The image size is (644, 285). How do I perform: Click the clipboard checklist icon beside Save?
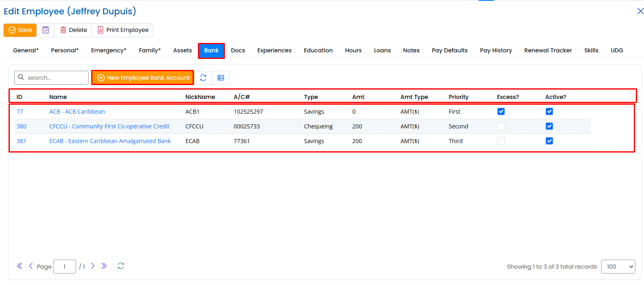45,30
